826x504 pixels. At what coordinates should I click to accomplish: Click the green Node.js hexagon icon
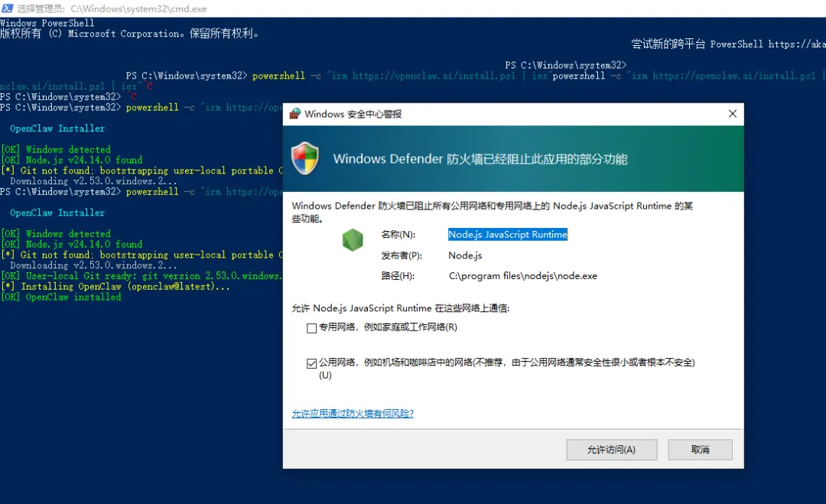pyautogui.click(x=353, y=240)
